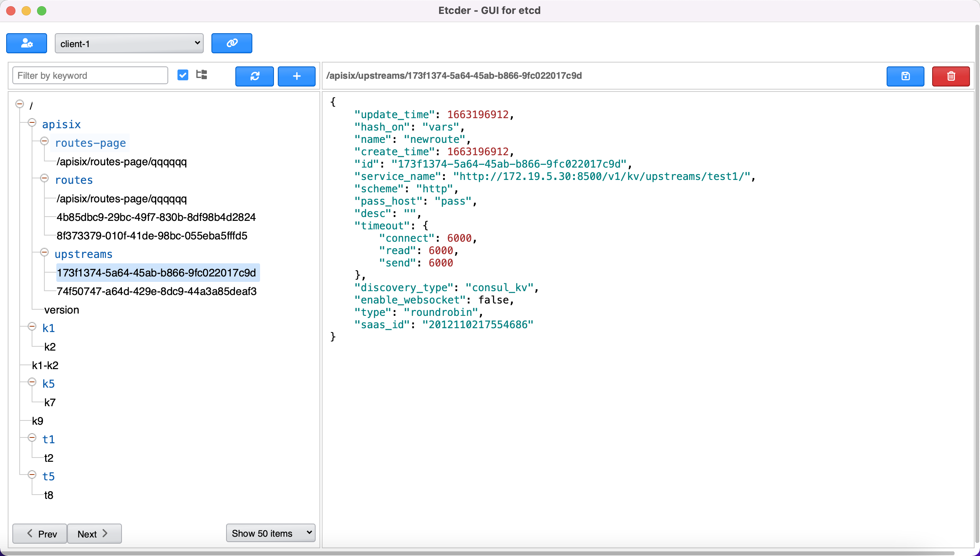
Task: Delete the selected key with trash button
Action: pos(951,76)
